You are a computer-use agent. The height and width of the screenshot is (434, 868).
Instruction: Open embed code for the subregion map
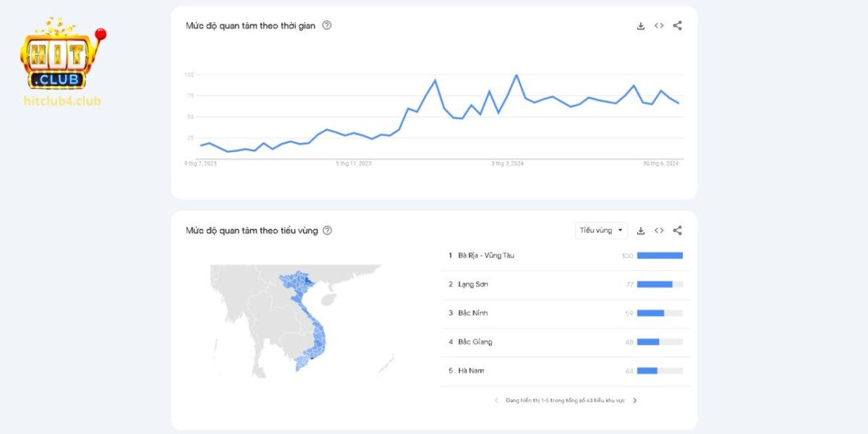[x=659, y=230]
